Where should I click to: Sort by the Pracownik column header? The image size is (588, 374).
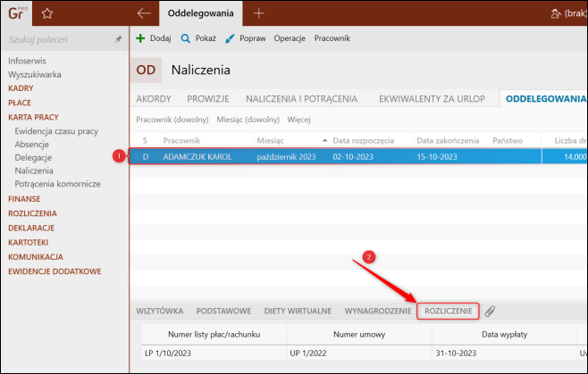pyautogui.click(x=182, y=140)
